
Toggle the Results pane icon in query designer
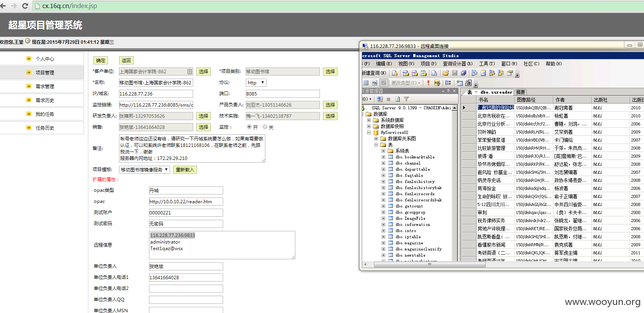pyautogui.click(x=383, y=82)
